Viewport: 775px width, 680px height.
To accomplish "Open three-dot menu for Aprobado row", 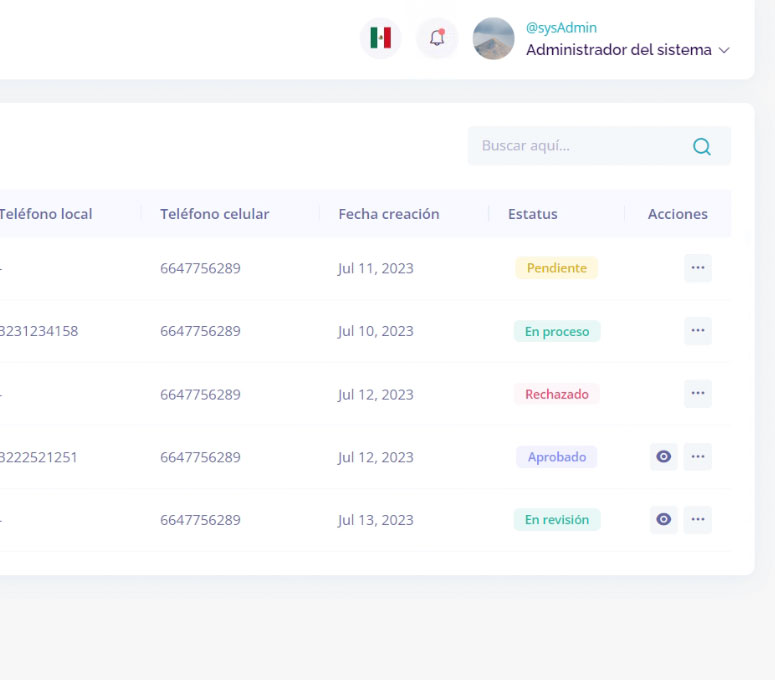I will click(x=698, y=457).
